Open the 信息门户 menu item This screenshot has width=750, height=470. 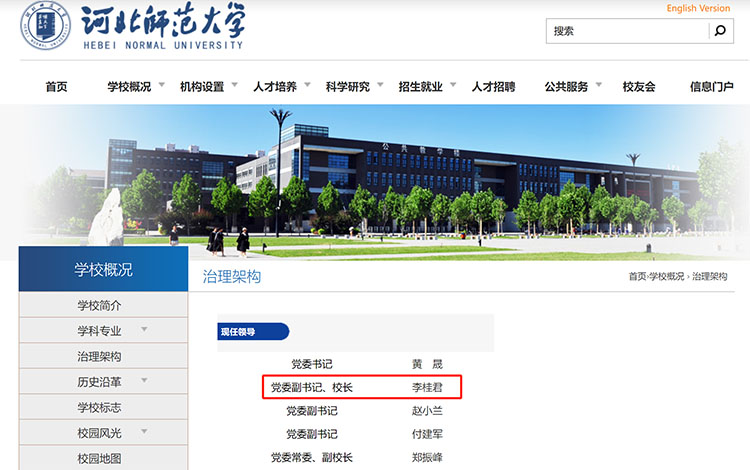[x=711, y=87]
